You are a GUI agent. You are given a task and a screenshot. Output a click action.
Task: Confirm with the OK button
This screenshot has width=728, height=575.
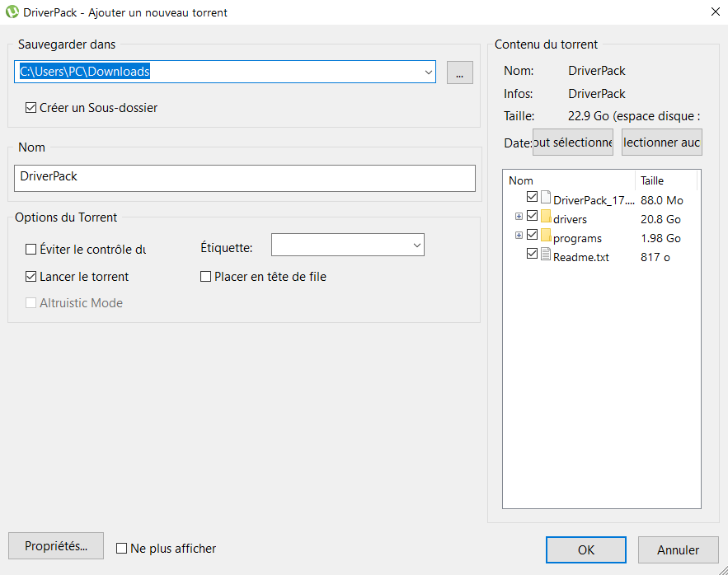tap(586, 550)
